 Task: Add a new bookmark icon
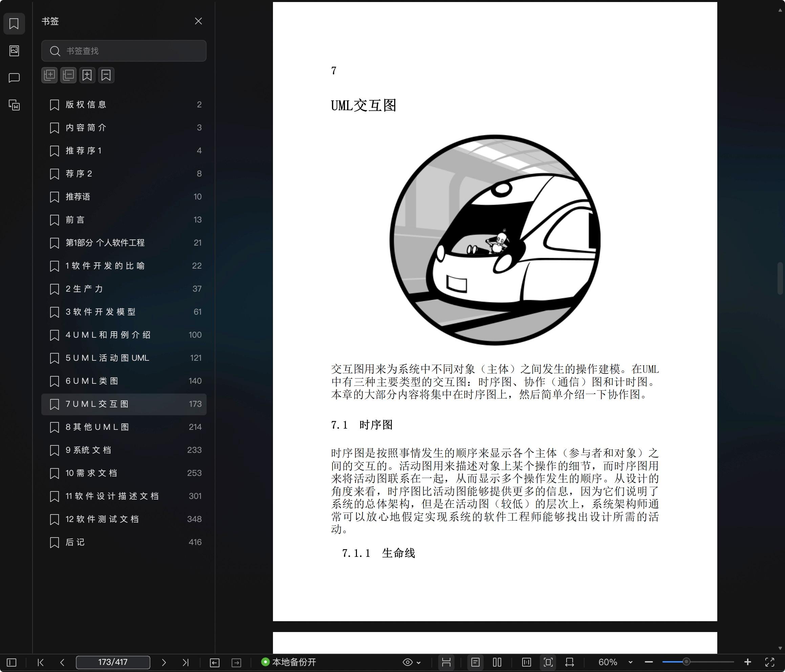pyautogui.click(x=87, y=75)
